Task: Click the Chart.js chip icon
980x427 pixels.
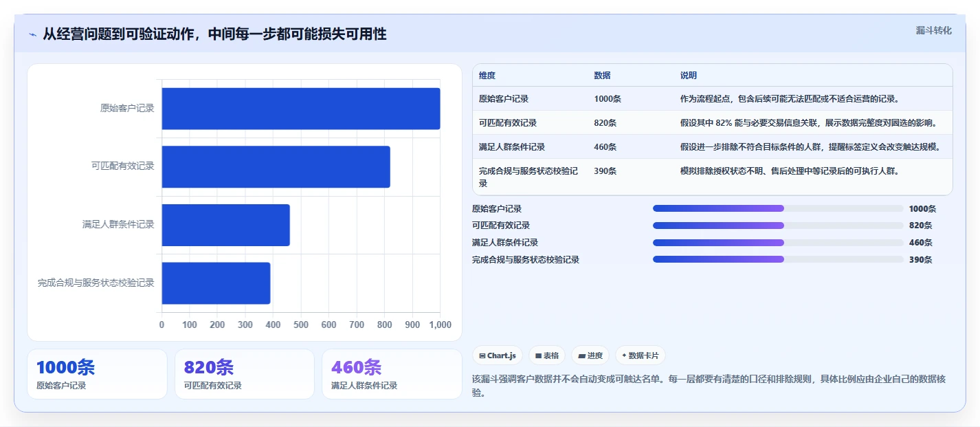Action: pos(482,356)
